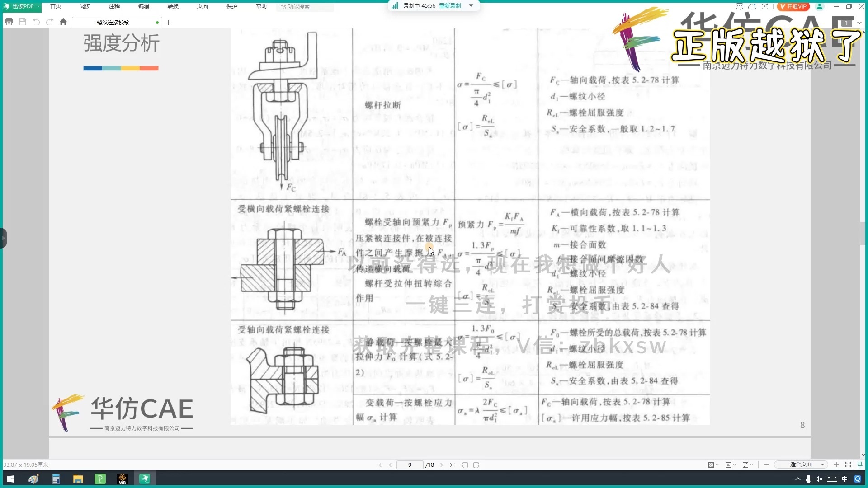Click the undo arrow icon

pyautogui.click(x=36, y=22)
